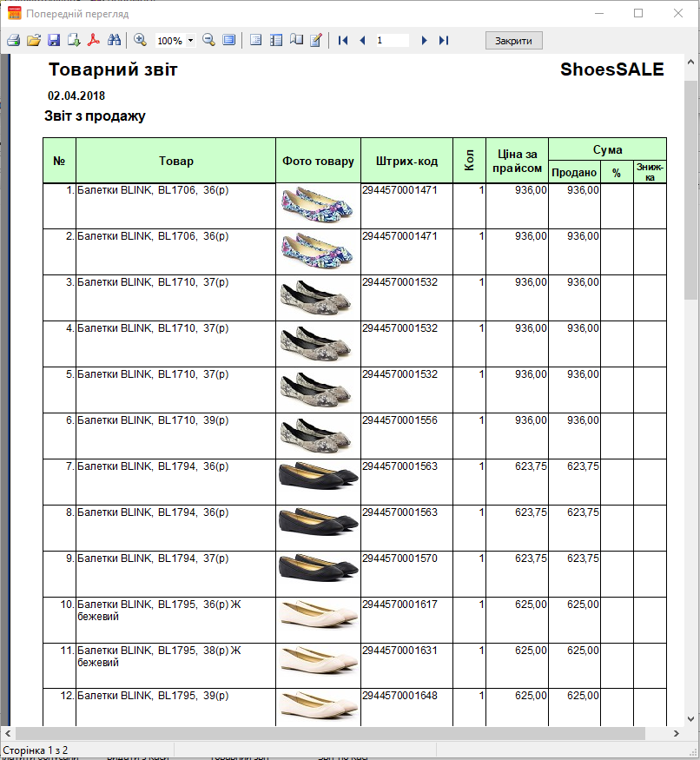This screenshot has width=700, height=760.
Task: Click the horizontal scrollbar at bottom
Action: click(330, 734)
